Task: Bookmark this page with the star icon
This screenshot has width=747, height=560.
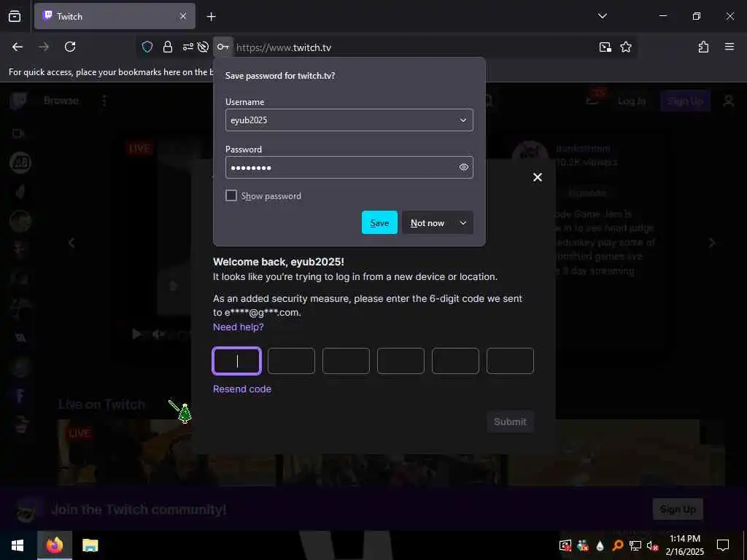Action: pos(625,47)
